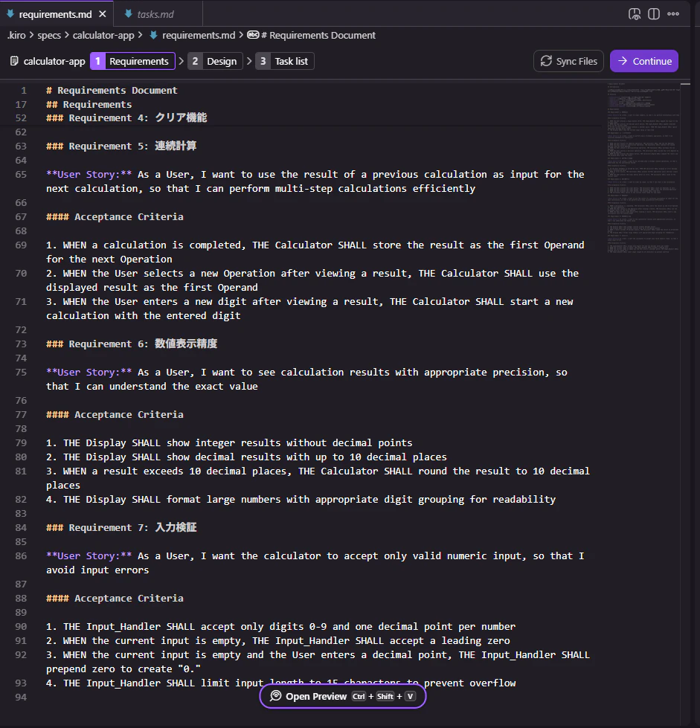Open the calculator-app breadcrumb dropdown
This screenshot has width=700, height=728.
click(x=103, y=35)
